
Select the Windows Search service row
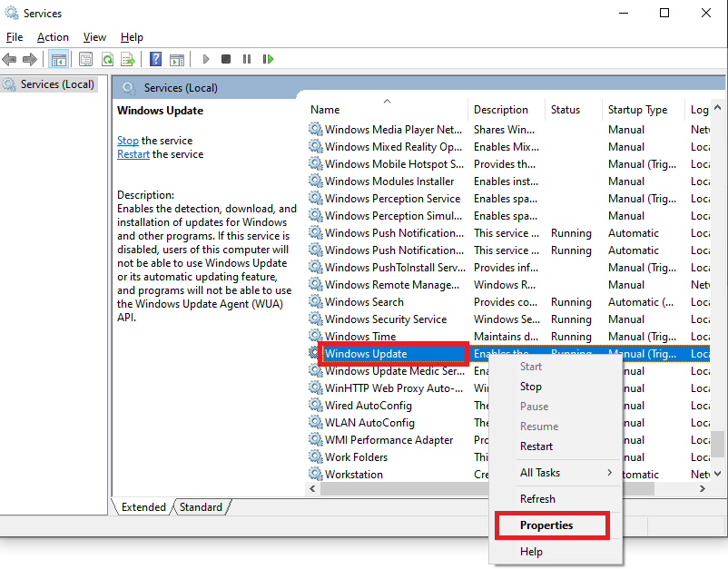pyautogui.click(x=378, y=302)
